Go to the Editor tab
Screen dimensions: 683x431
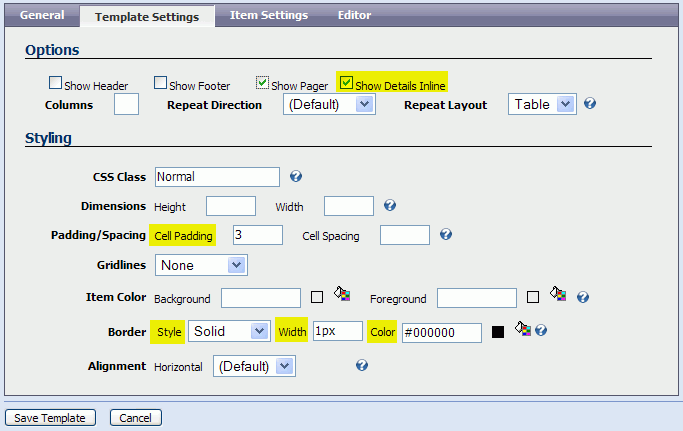[355, 15]
